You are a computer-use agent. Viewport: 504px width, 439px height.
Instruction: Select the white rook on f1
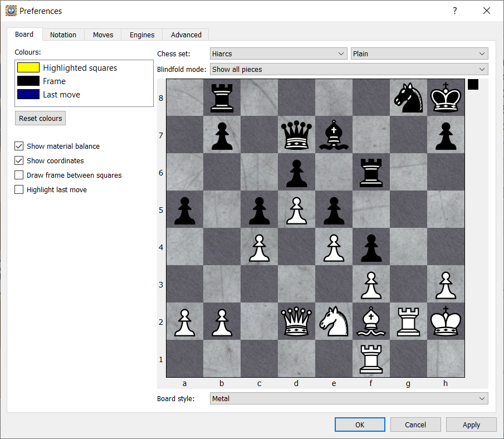pos(371,359)
